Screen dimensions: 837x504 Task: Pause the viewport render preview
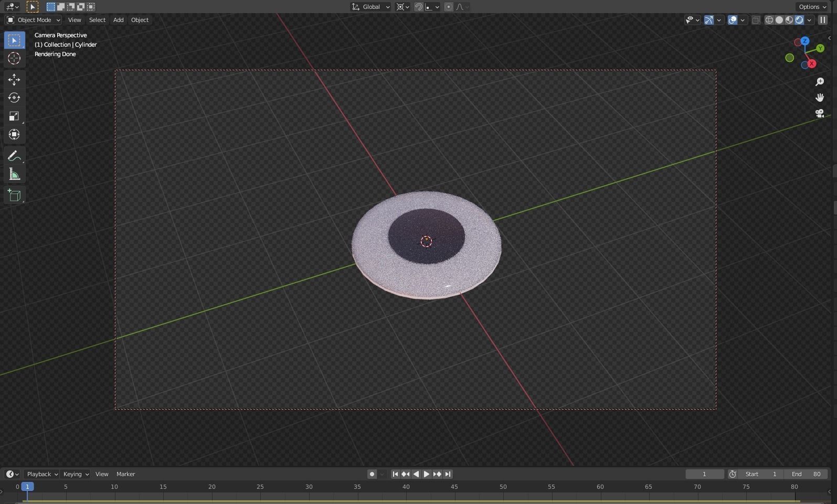pyautogui.click(x=822, y=20)
